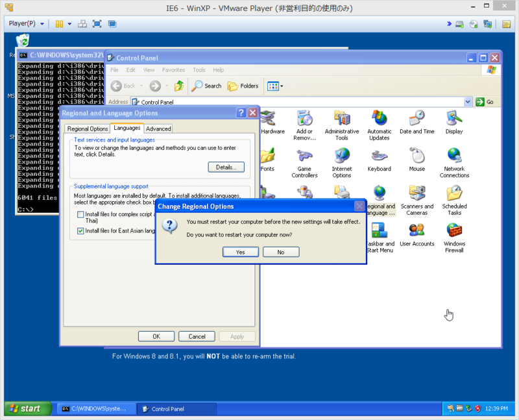The image size is (519, 420).
Task: Click the red security shield tray icon
Action: [x=477, y=409]
